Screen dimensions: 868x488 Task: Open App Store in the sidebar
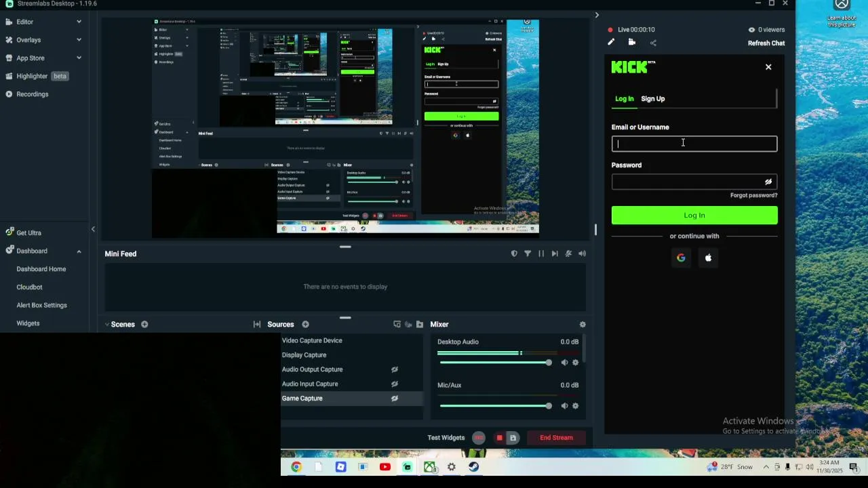point(31,58)
